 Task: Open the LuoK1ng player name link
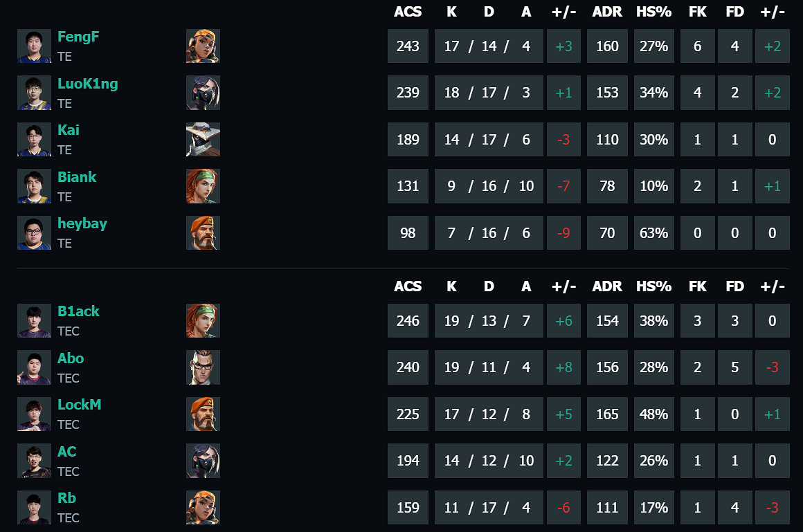(87, 84)
